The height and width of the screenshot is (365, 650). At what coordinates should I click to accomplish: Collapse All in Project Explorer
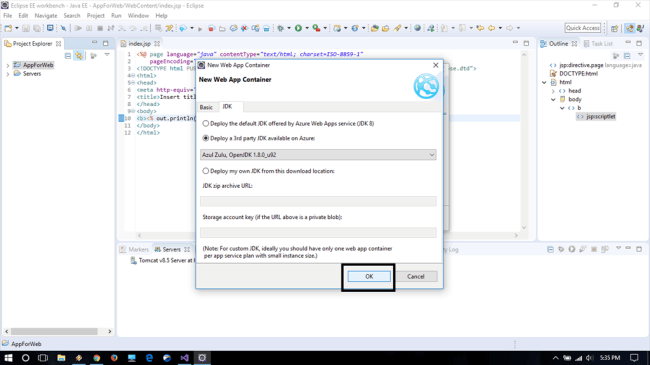coord(68,56)
